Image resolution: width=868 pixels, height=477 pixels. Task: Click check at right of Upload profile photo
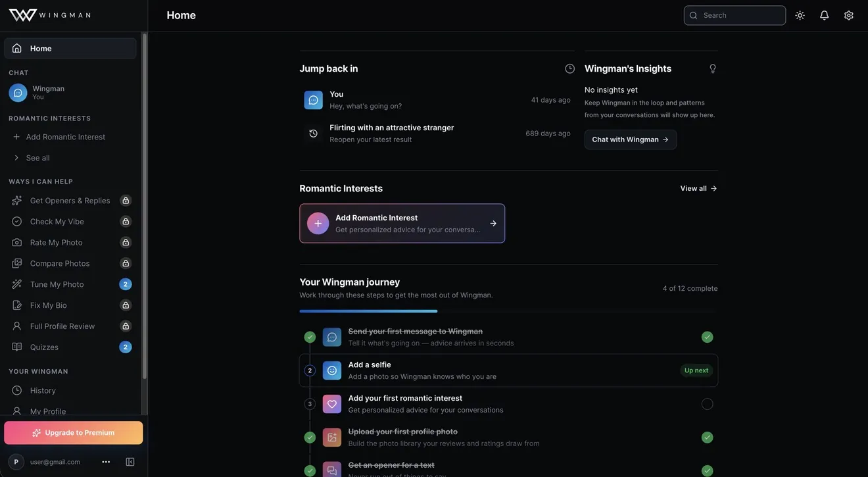click(708, 438)
